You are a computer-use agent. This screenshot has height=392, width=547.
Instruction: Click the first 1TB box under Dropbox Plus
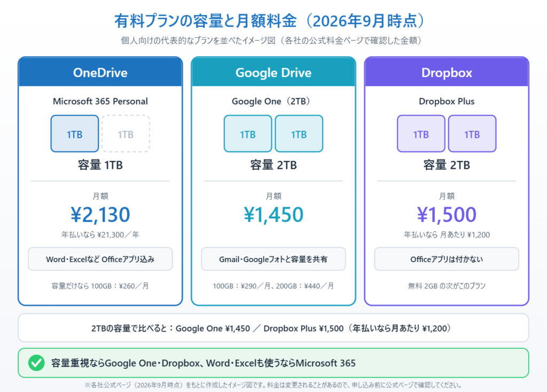pyautogui.click(x=421, y=134)
